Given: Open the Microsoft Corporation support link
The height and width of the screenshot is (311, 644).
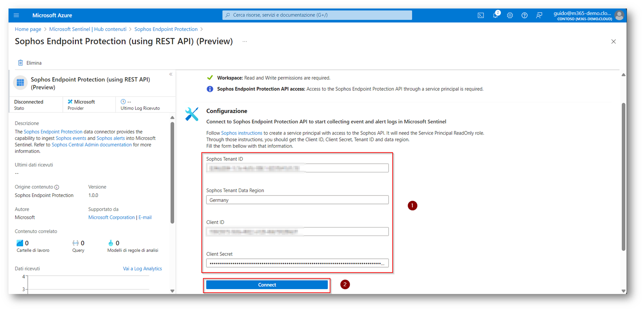Looking at the screenshot, I should pyautogui.click(x=111, y=218).
